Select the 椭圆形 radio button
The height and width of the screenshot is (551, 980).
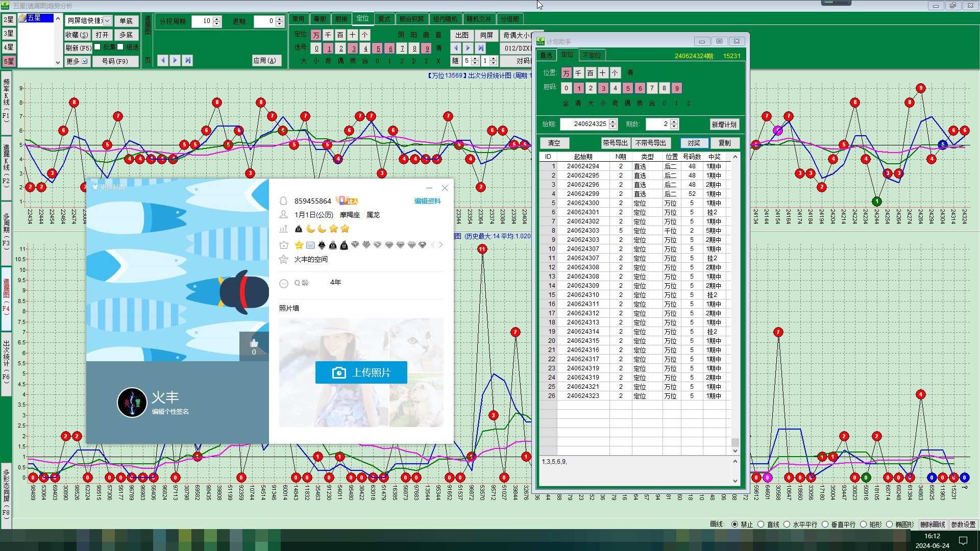pyautogui.click(x=889, y=524)
